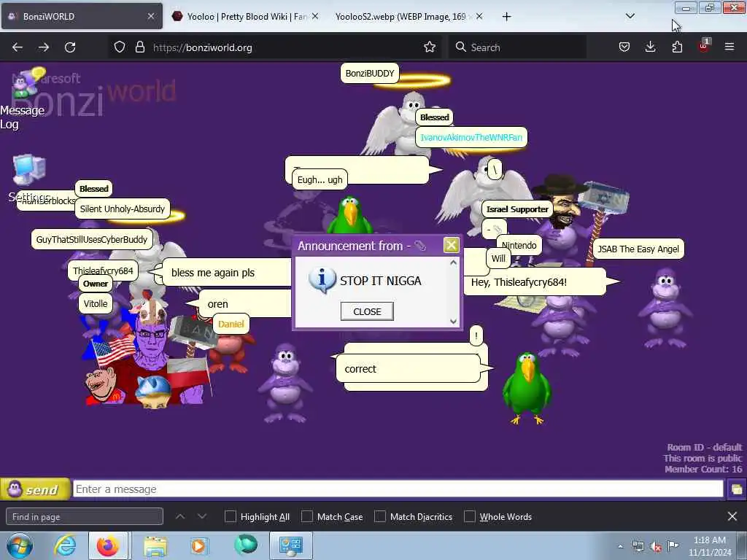The image size is (747, 560).
Task: Select the Silent Unholy-Absurdy name tag
Action: [x=123, y=209]
